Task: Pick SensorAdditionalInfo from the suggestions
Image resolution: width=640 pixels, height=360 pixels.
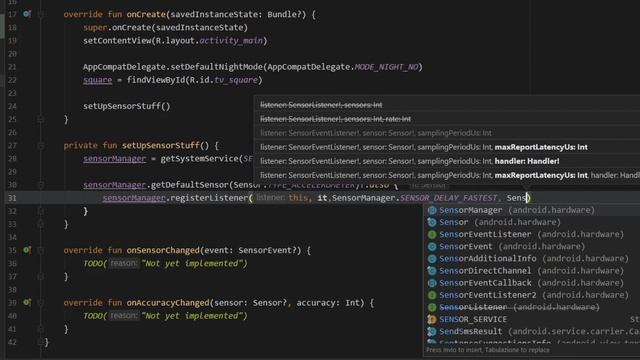Action: coord(531,259)
